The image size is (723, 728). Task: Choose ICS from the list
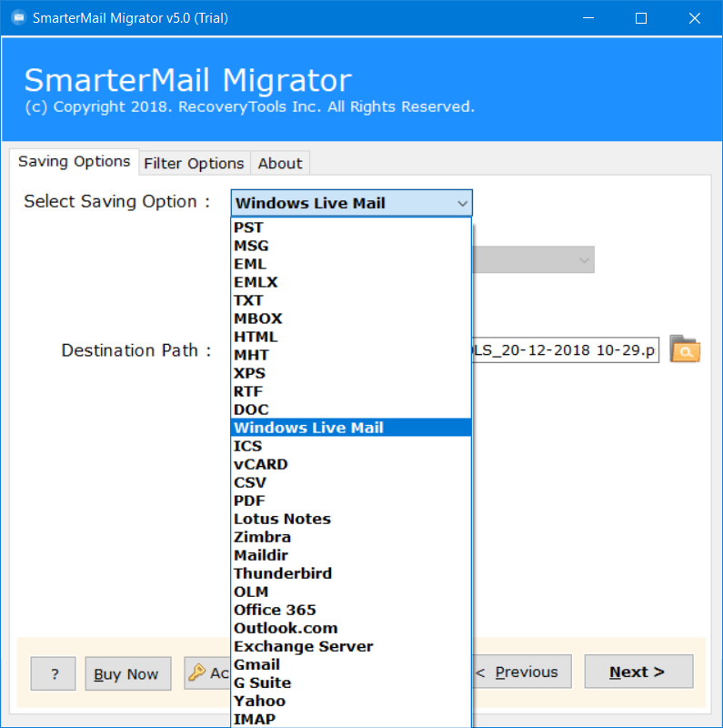[x=351, y=446]
